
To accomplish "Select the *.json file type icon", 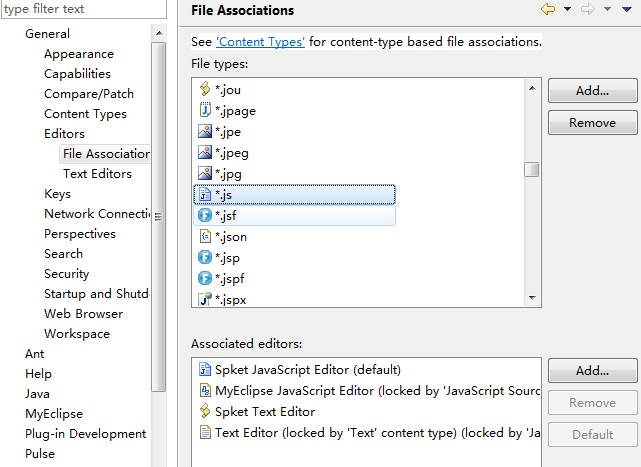I will tap(205, 237).
